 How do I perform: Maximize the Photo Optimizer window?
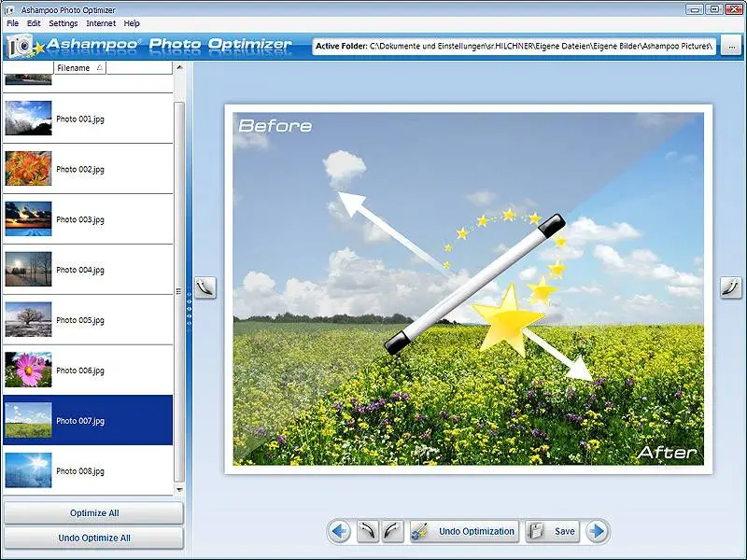[x=714, y=9]
